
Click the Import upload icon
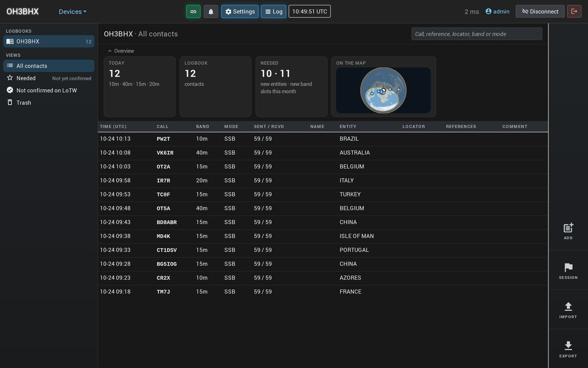(568, 307)
